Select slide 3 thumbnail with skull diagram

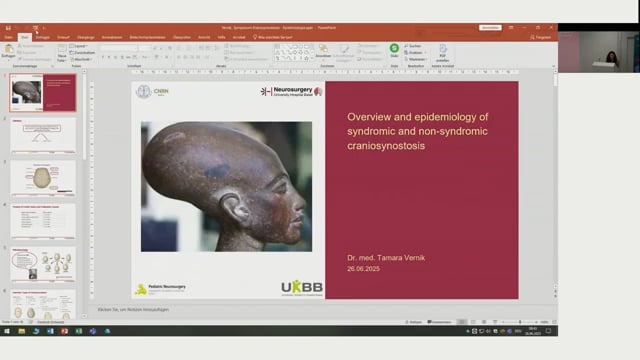pos(43,178)
